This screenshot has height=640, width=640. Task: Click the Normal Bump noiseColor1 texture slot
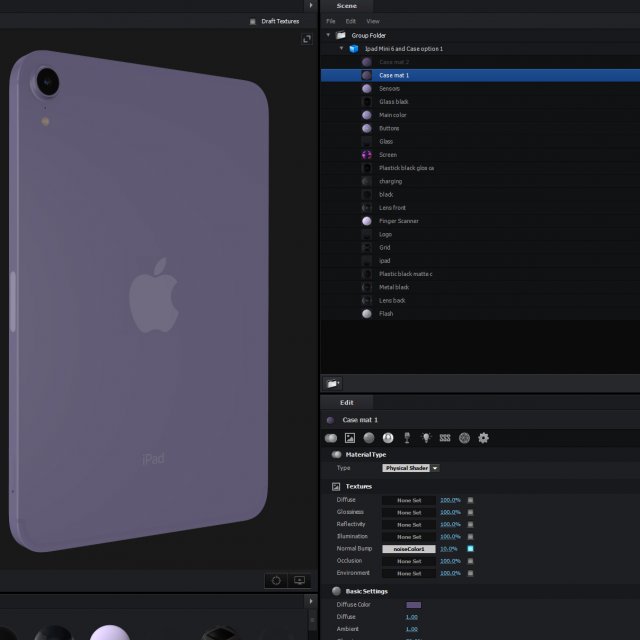pyautogui.click(x=409, y=549)
